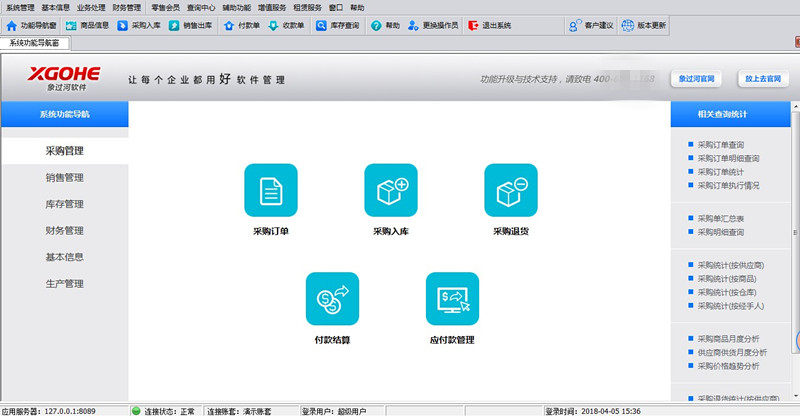The height and width of the screenshot is (416, 800).
Task: Open the 应付款管理 monitor icon
Action: tap(452, 299)
